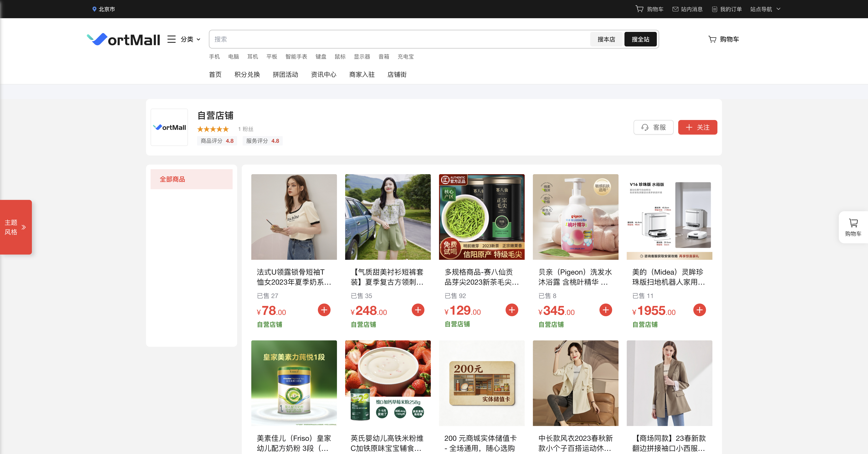Image resolution: width=868 pixels, height=454 pixels.
Task: Add the ¥248.00 shirt set to cart
Action: pos(418,310)
